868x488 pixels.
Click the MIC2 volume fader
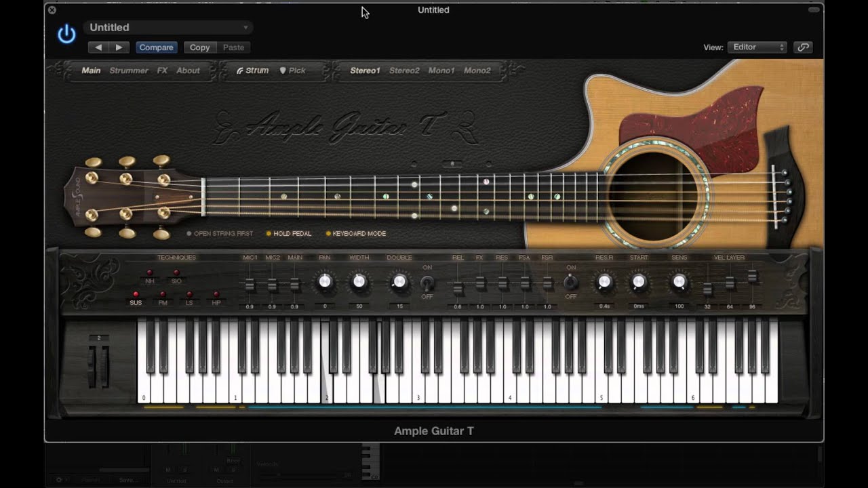pyautogui.click(x=272, y=285)
